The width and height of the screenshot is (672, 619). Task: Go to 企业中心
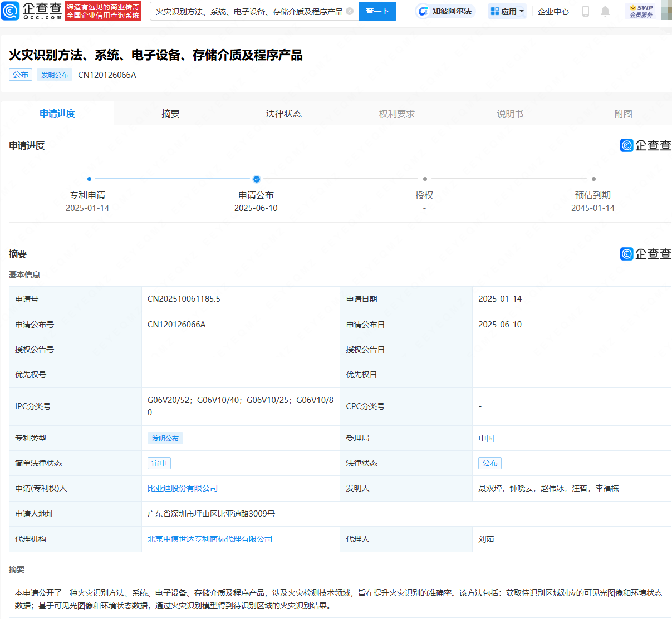(x=553, y=11)
